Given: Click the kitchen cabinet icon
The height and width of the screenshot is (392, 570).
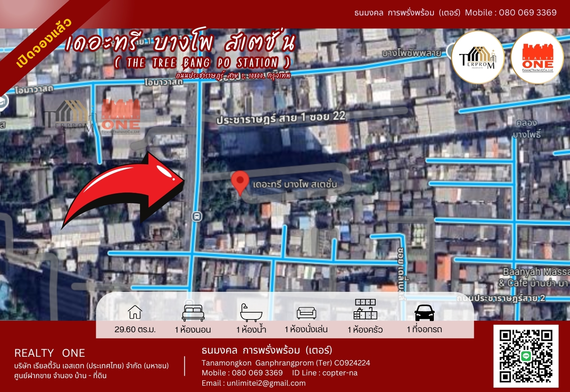Looking at the screenshot, I should coord(365,309).
